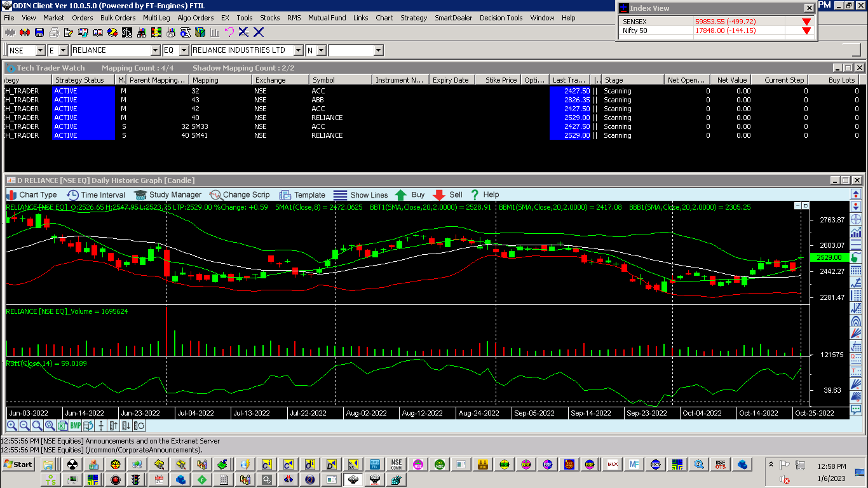Export chart data using the Excel icon

[x=63, y=426]
